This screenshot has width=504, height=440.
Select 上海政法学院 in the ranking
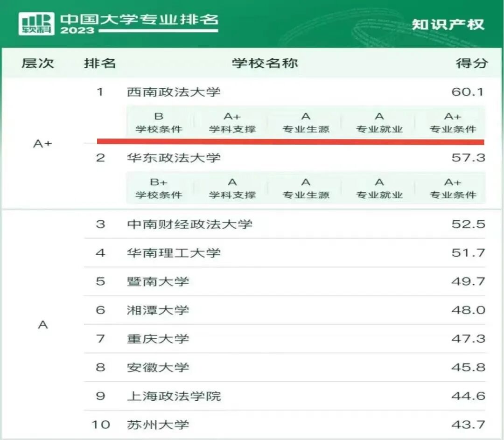click(174, 396)
